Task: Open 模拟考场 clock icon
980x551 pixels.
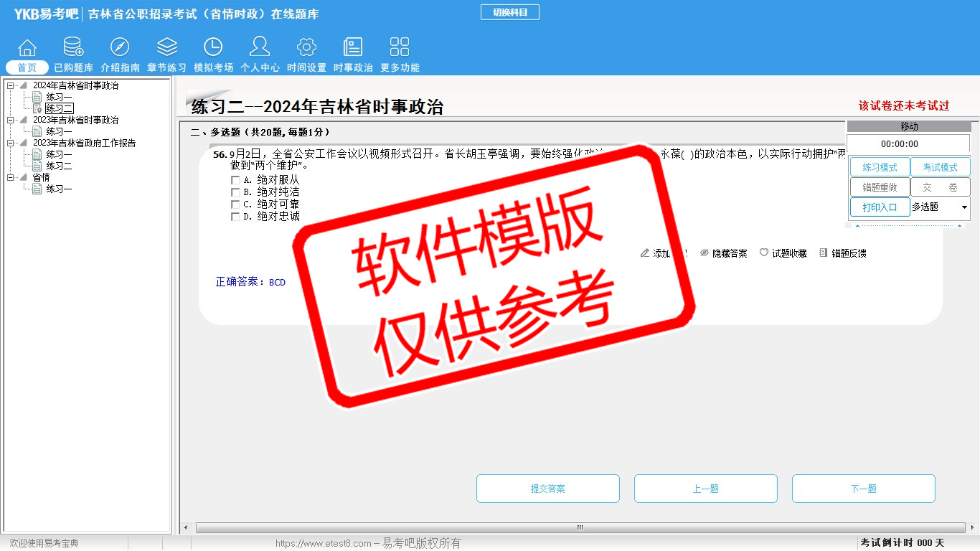Action: point(213,48)
